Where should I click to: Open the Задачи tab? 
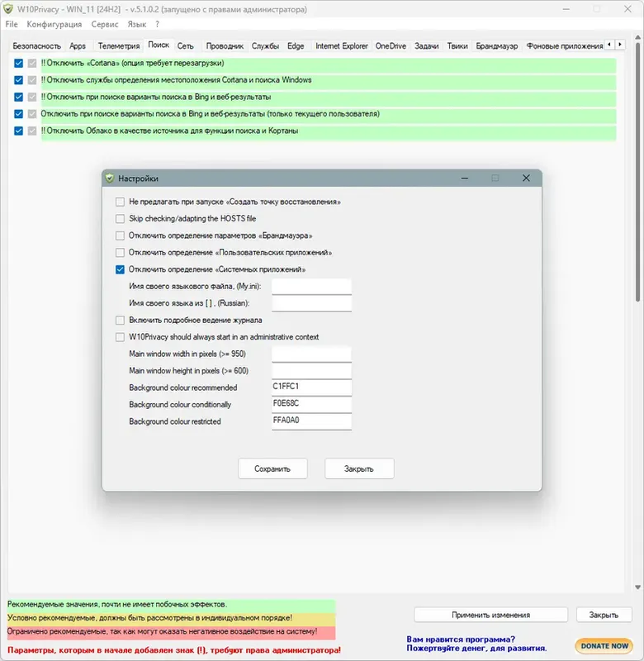click(427, 46)
